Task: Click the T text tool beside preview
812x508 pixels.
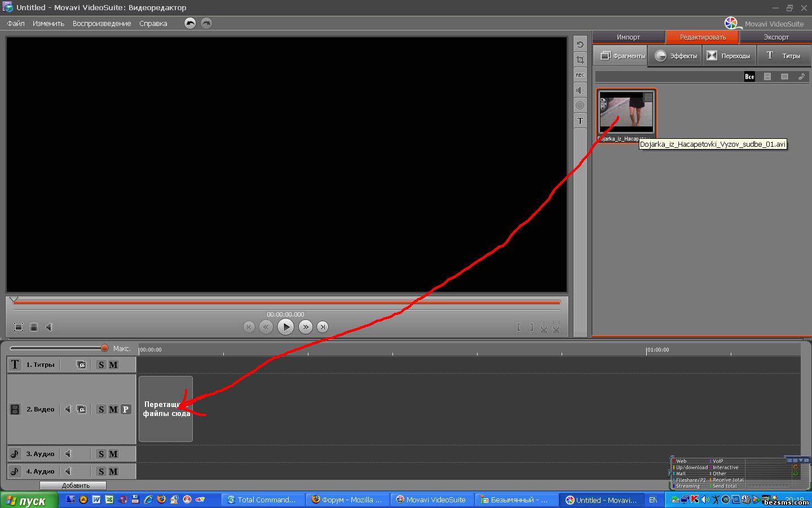Action: click(x=580, y=121)
